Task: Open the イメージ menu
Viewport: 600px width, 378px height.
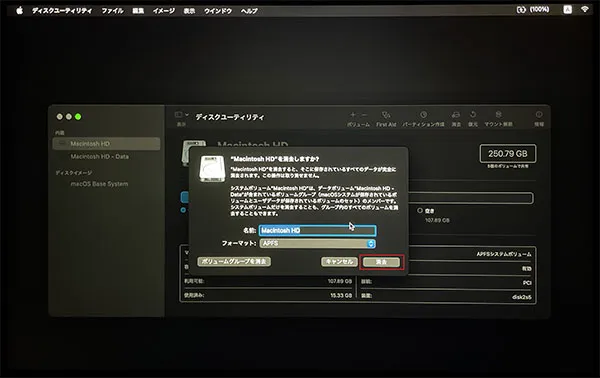Action: (163, 11)
